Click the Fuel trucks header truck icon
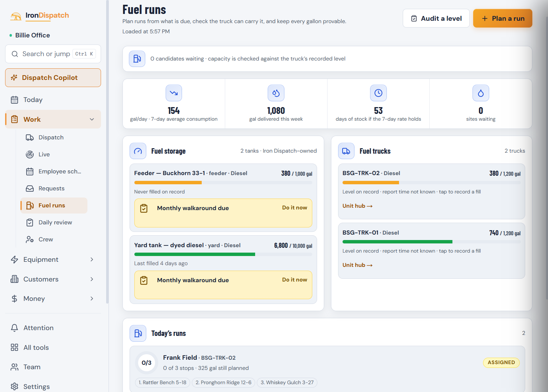This screenshot has width=548, height=392. [x=346, y=151]
